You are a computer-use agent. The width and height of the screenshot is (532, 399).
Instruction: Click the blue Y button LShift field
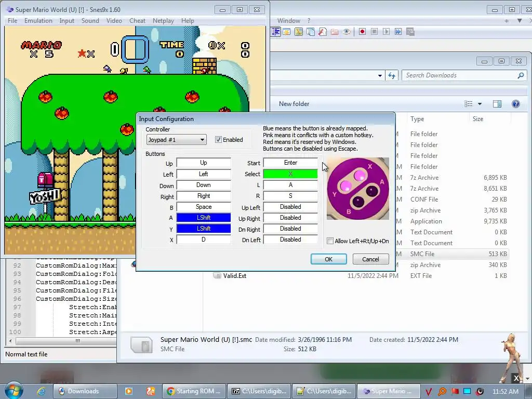pos(204,229)
